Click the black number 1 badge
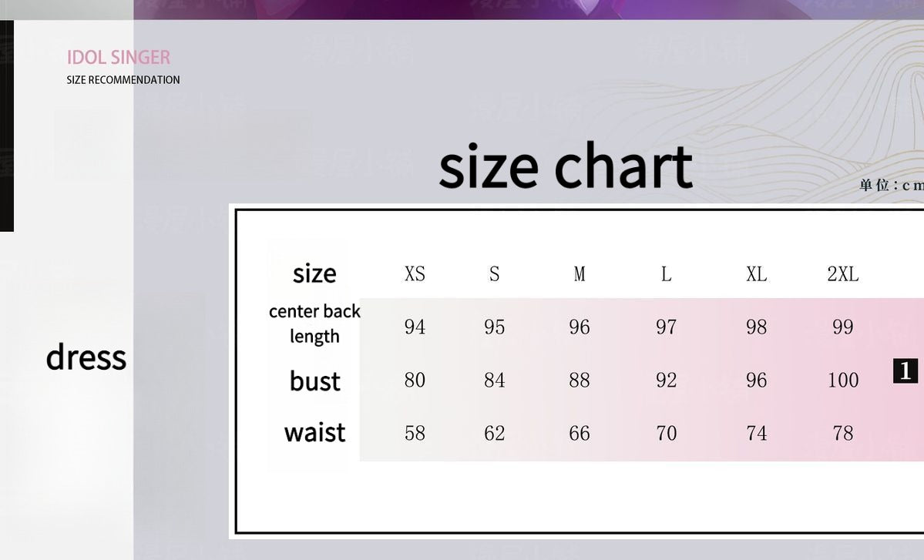 coord(905,371)
